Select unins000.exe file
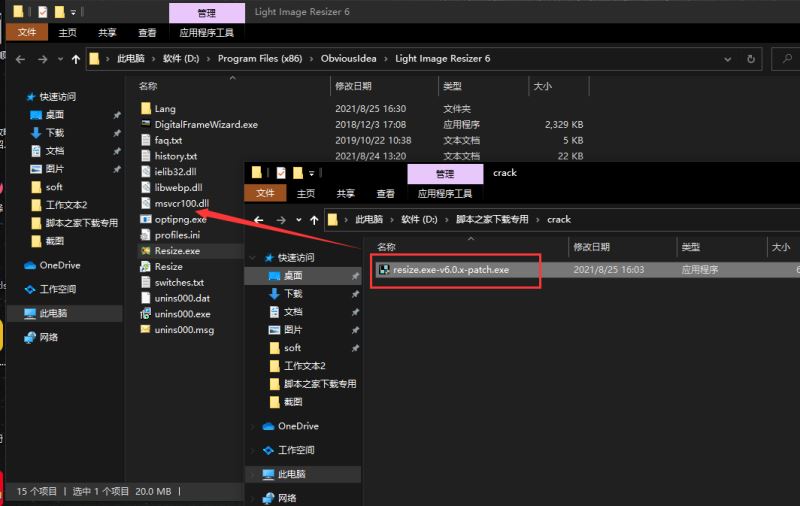The height and width of the screenshot is (506, 800). coord(176,314)
